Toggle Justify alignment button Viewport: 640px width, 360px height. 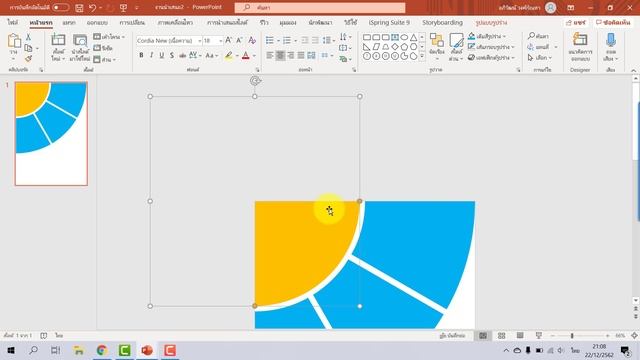(301, 55)
